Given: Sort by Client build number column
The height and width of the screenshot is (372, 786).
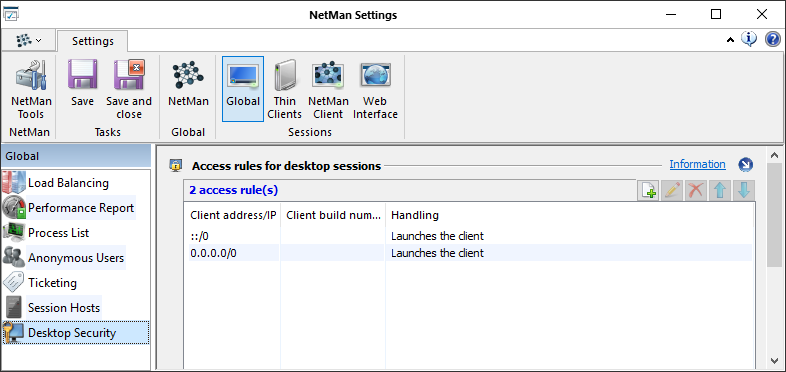Looking at the screenshot, I should click(333, 215).
